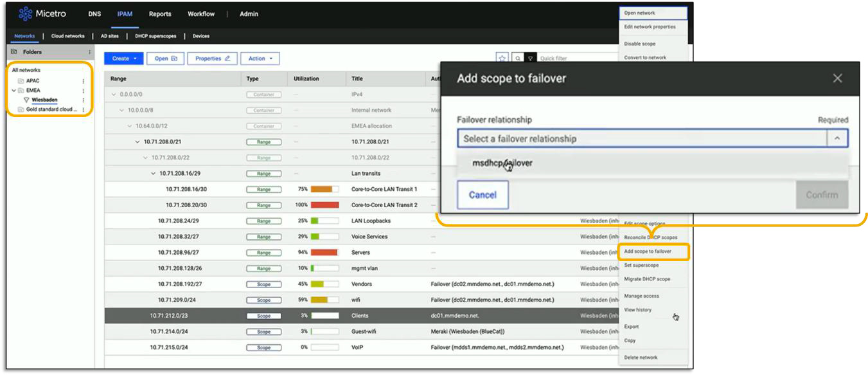Click the search magnifier icon beside Quick filter
Viewport: 868px width, 375px height.
[518, 57]
